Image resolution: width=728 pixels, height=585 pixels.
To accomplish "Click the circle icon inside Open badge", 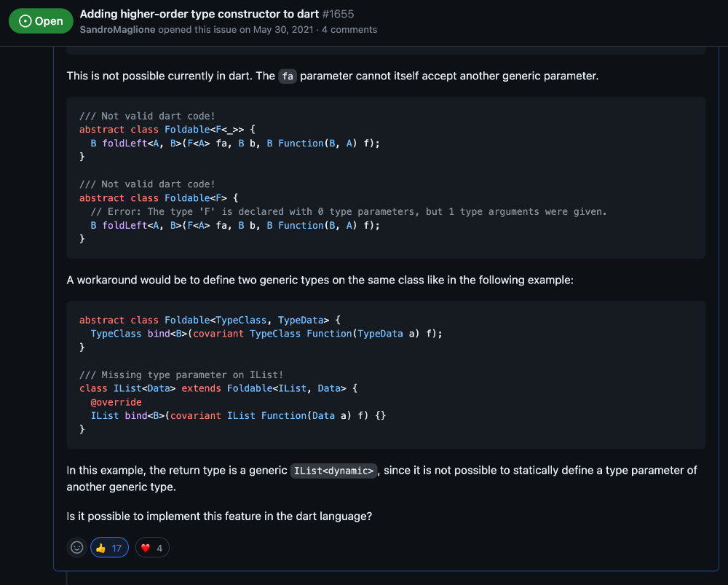I will pyautogui.click(x=24, y=21).
